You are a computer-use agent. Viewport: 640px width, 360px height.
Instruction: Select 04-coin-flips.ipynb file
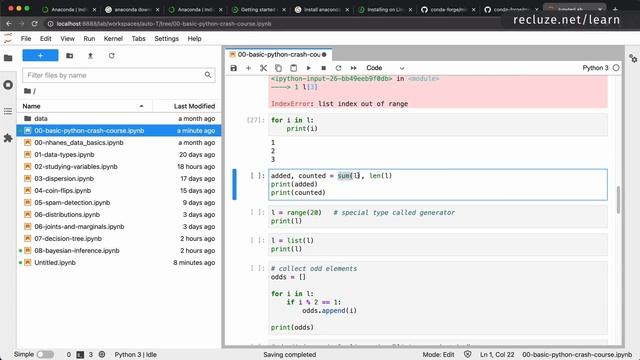(x=119, y=191)
